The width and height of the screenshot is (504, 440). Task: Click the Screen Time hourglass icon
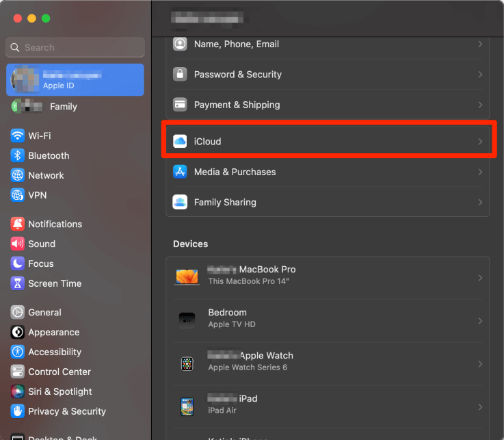18,283
